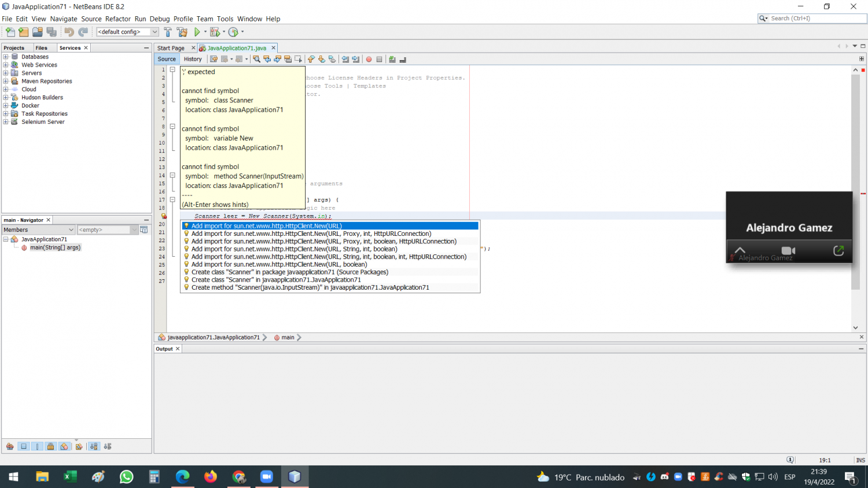Choose Create method Scanner(java.io.InputStream) hint
This screenshot has width=868, height=488.
click(x=330, y=287)
